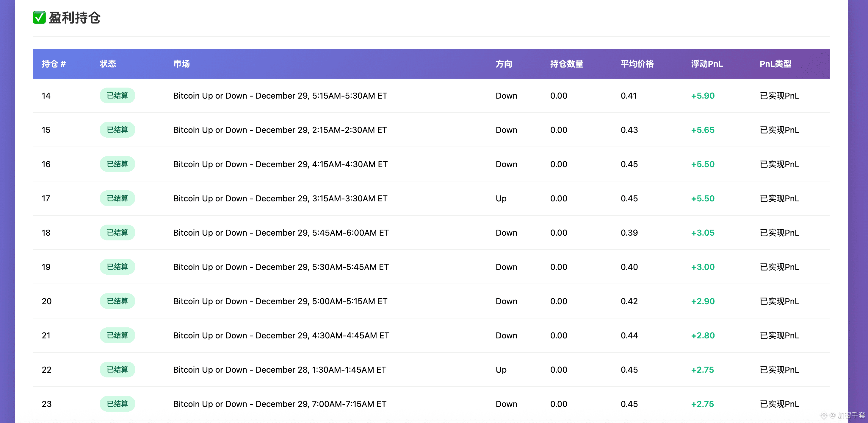This screenshot has height=423, width=868.
Task: Click the 已结算 badge in row 14
Action: [117, 96]
